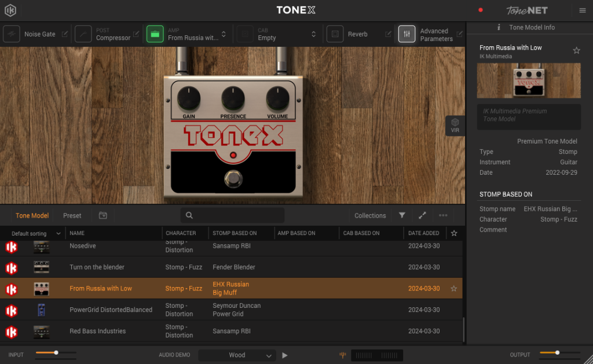Click the favorites star column header
The width and height of the screenshot is (593, 364).
tap(454, 233)
